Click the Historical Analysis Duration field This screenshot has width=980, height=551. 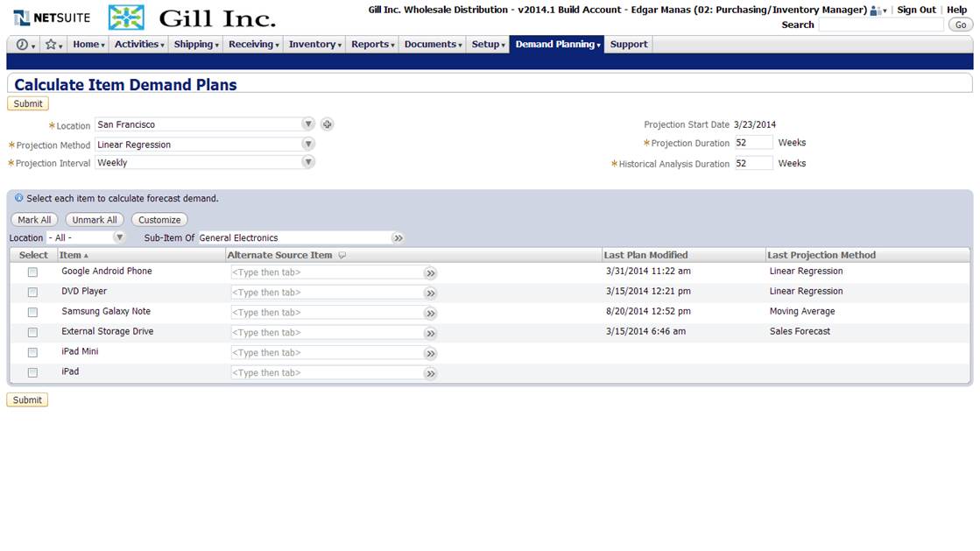click(753, 163)
